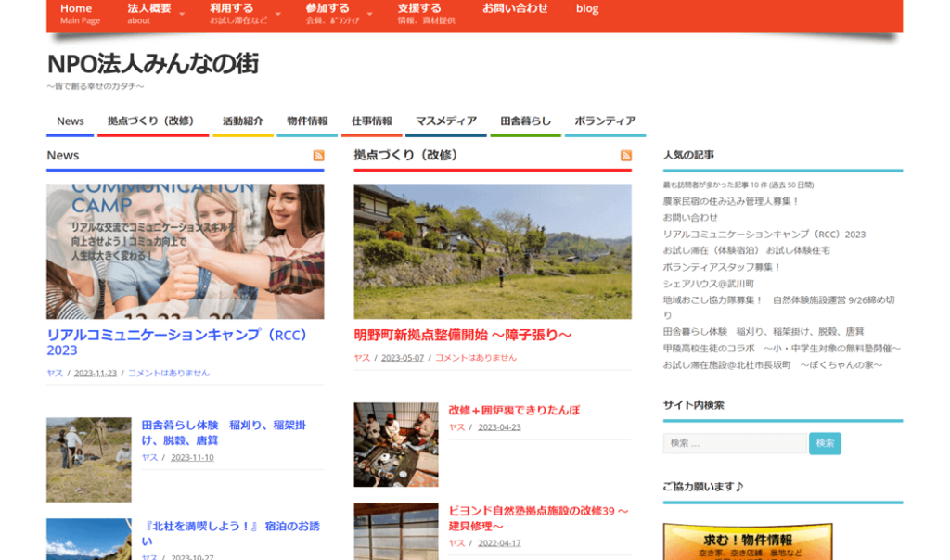Open popular post 甲陵高校生徒のコラボ

(x=782, y=349)
